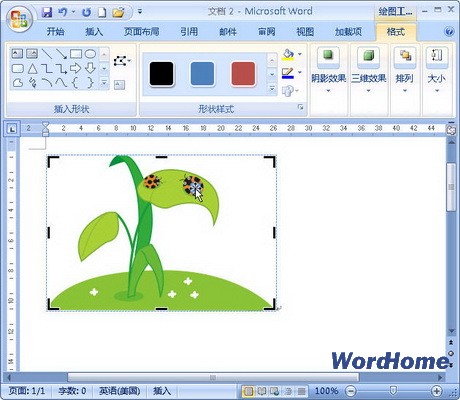Open the 开始 Home tab
Screen dimensions: 460x400
[x=55, y=32]
